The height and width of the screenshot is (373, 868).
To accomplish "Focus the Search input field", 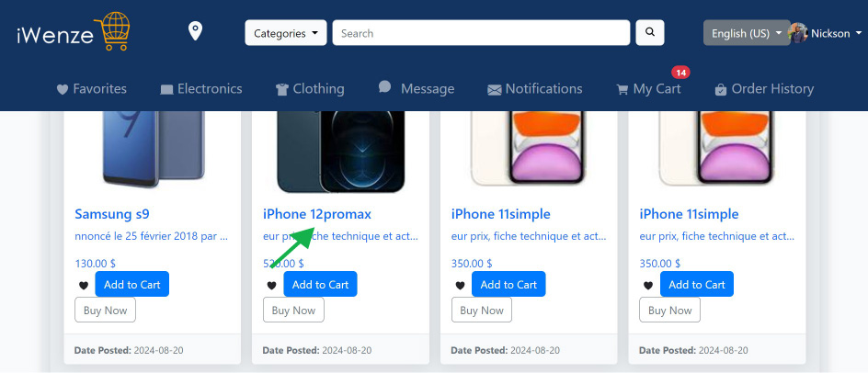I will [481, 33].
